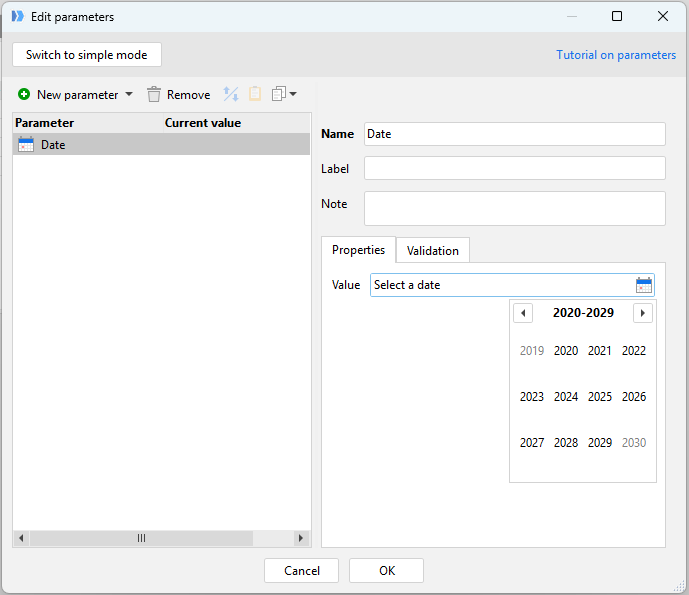
Task: Remove the selected parameter via the trash icon
Action: (x=154, y=94)
